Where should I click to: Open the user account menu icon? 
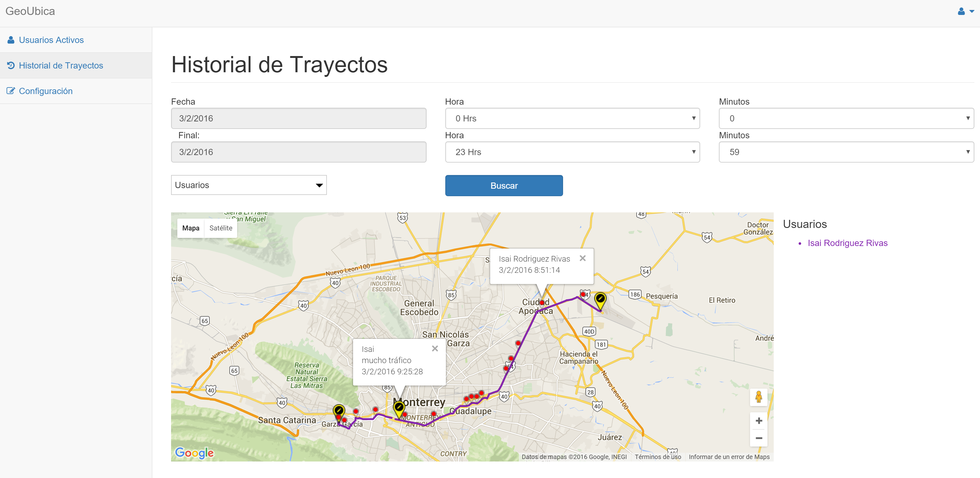(961, 12)
